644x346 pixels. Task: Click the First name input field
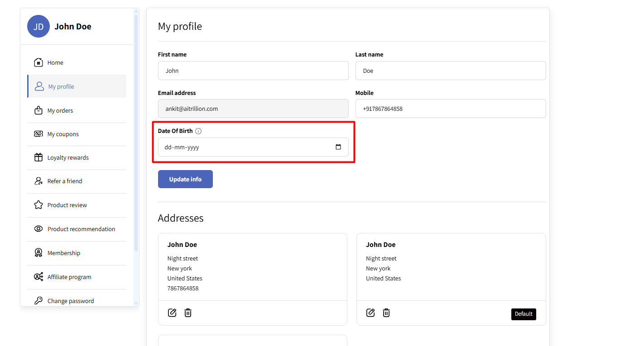253,71
